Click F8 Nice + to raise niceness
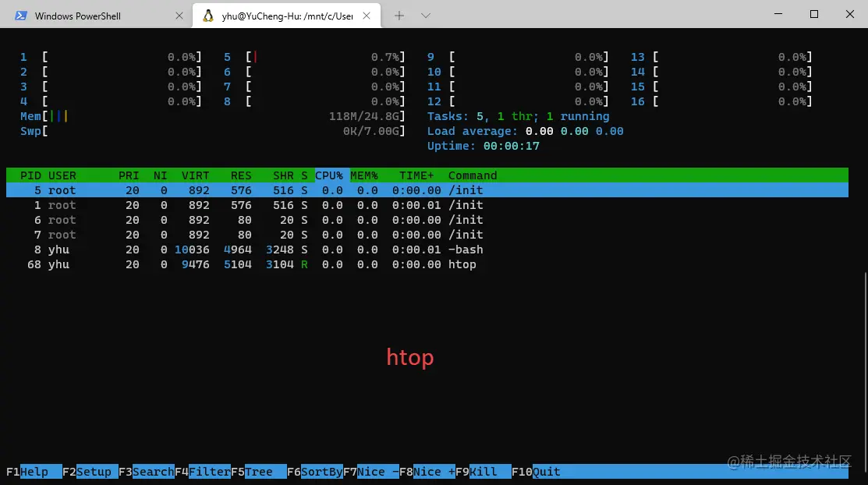The image size is (868, 485). [x=427, y=472]
